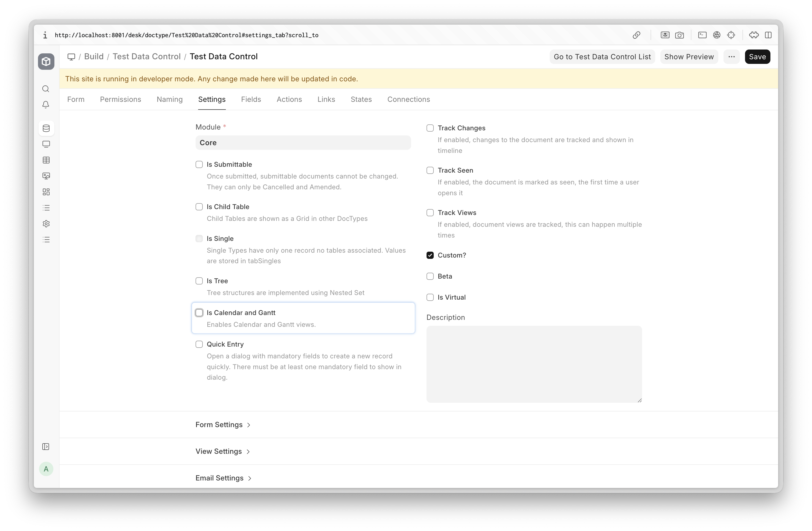The image size is (812, 531).
Task: Uncheck the Custom? checkbox
Action: click(x=430, y=255)
